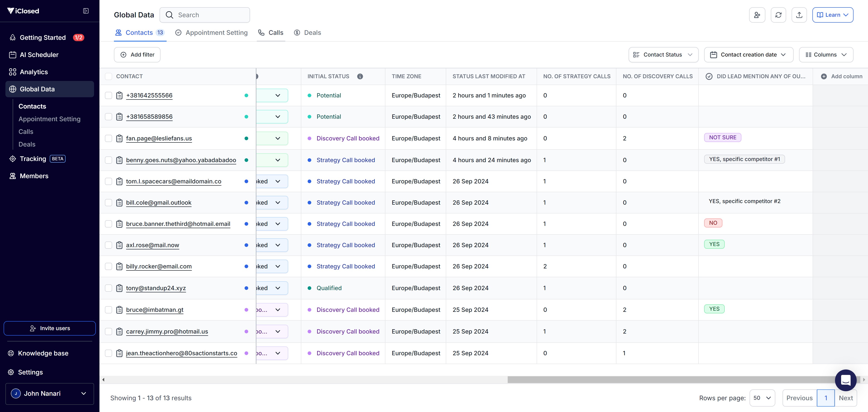Open the chat support bubble
The height and width of the screenshot is (412, 868).
tap(845, 380)
